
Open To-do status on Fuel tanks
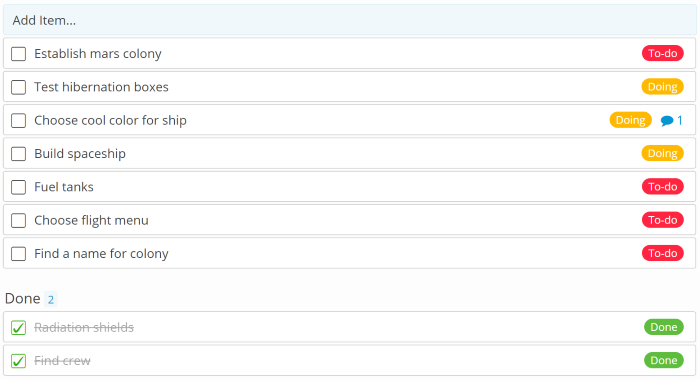pos(662,187)
